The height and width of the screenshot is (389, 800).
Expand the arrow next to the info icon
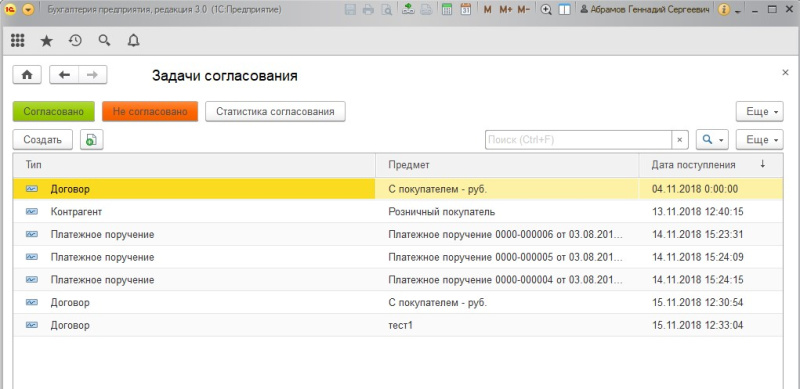click(x=738, y=11)
